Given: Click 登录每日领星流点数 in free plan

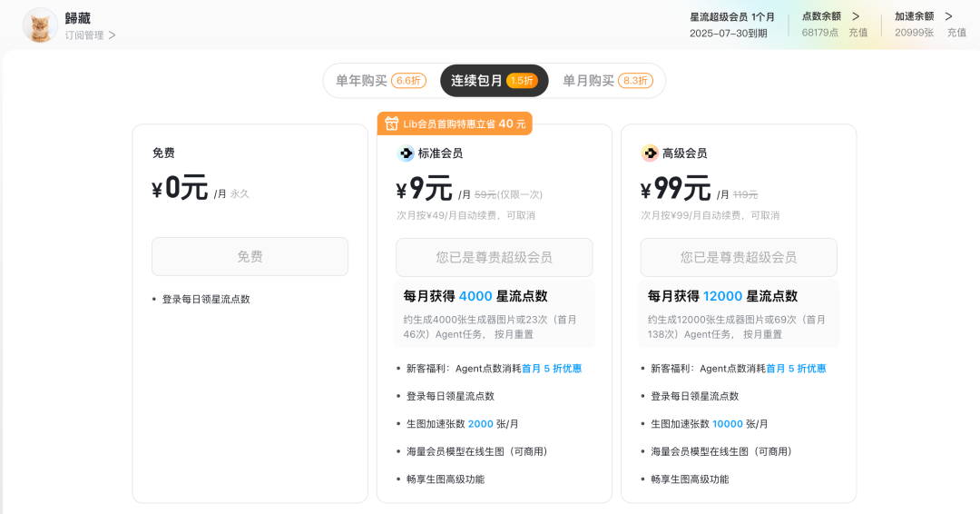Looking at the screenshot, I should tap(206, 299).
